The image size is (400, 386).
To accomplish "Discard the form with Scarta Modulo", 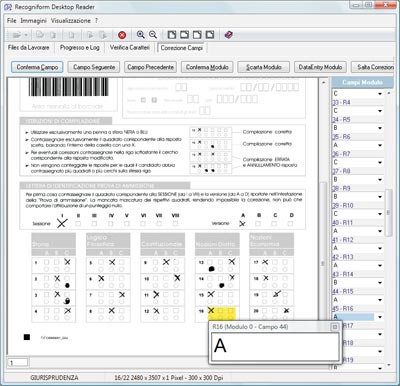I will [x=263, y=67].
